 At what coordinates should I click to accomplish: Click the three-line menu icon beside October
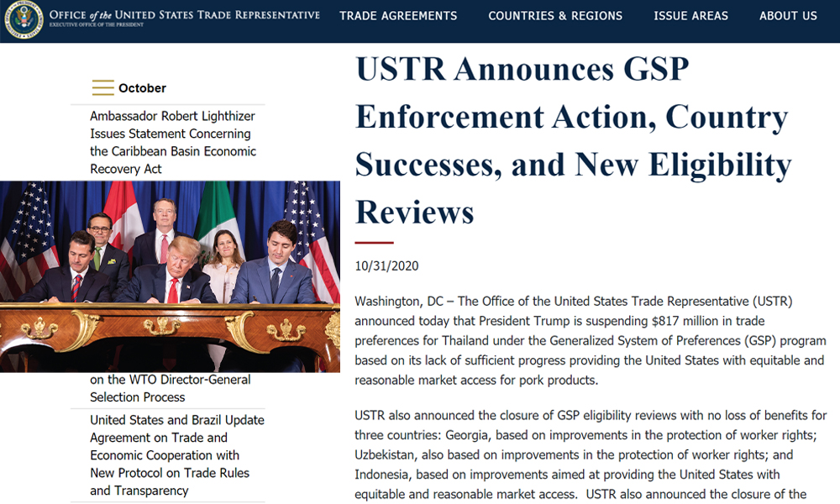(x=102, y=88)
